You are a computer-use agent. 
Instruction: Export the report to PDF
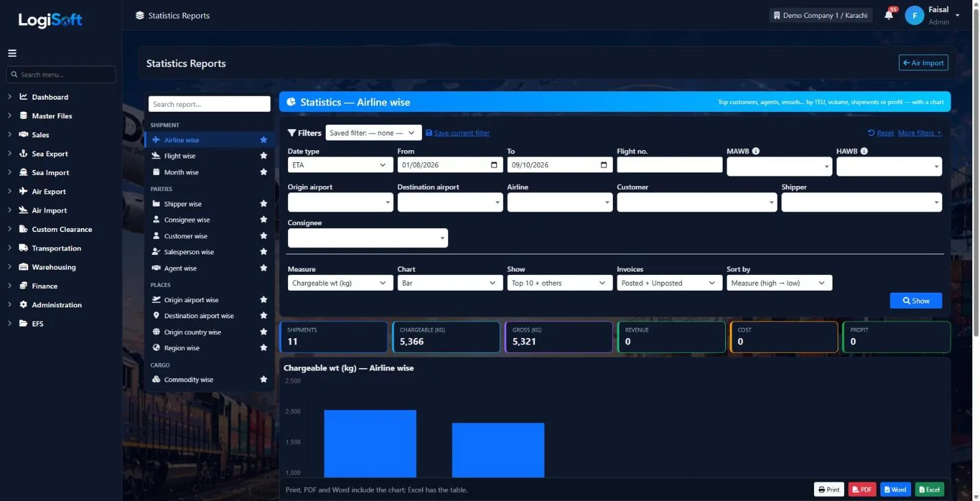[862, 489]
